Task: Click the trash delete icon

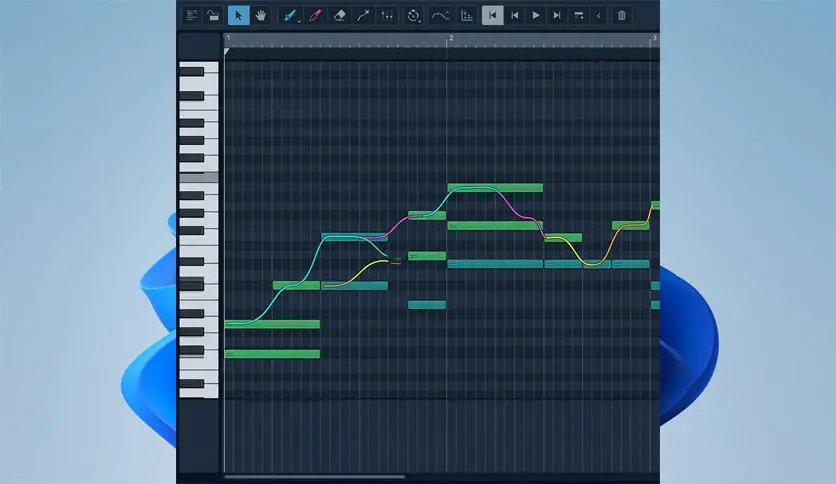Action: pyautogui.click(x=622, y=15)
